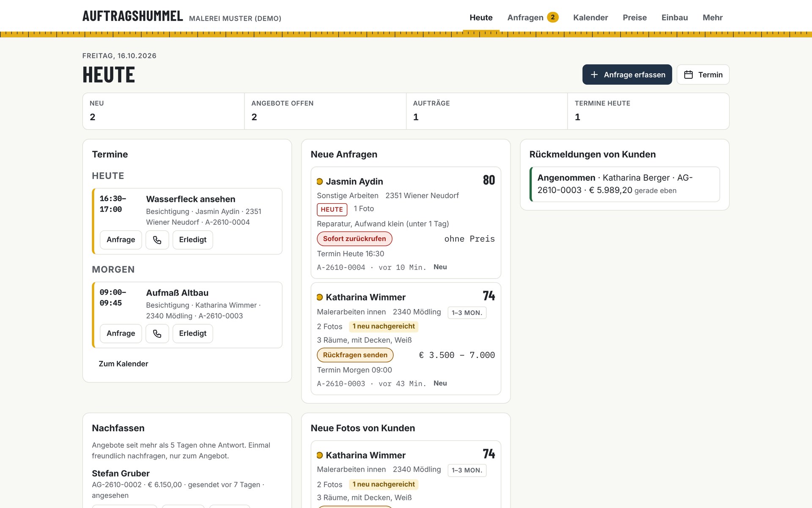Open the Preise tab
This screenshot has width=812, height=508.
click(634, 17)
